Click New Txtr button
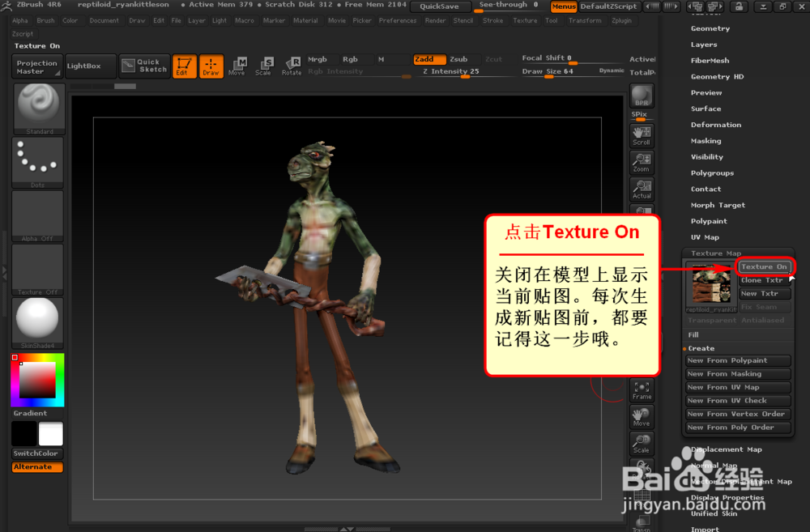 pyautogui.click(x=764, y=293)
